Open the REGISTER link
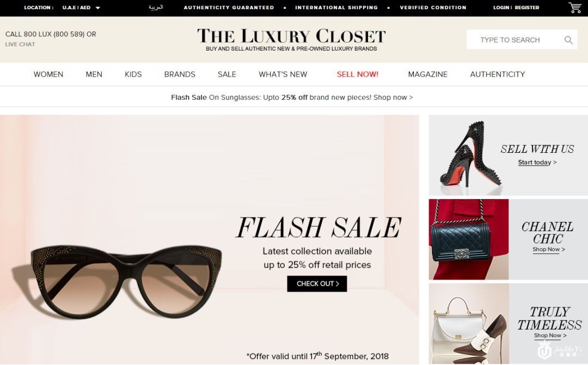The width and height of the screenshot is (588, 365). (527, 8)
